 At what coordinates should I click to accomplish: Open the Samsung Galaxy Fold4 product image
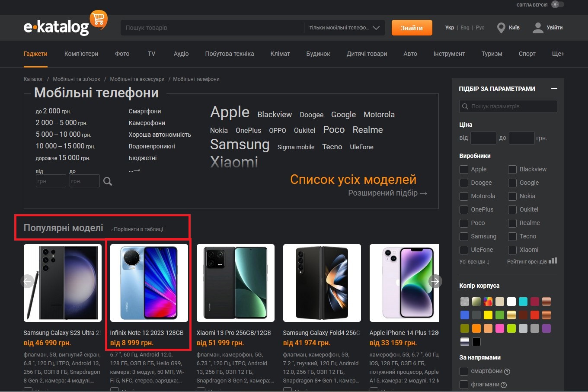click(322, 283)
